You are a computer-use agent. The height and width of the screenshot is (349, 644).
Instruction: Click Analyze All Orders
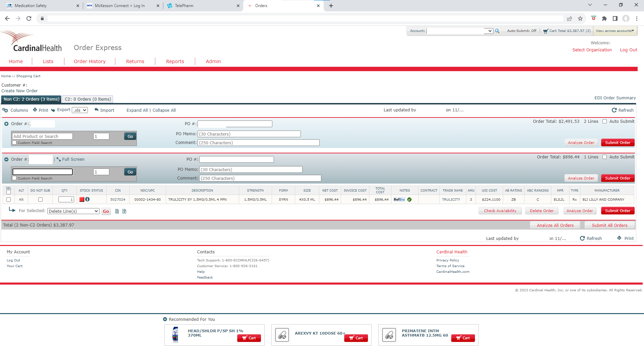tap(555, 225)
